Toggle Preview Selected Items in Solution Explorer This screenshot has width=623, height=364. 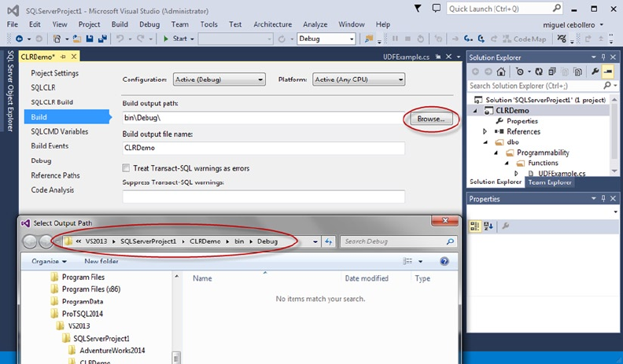[x=607, y=72]
